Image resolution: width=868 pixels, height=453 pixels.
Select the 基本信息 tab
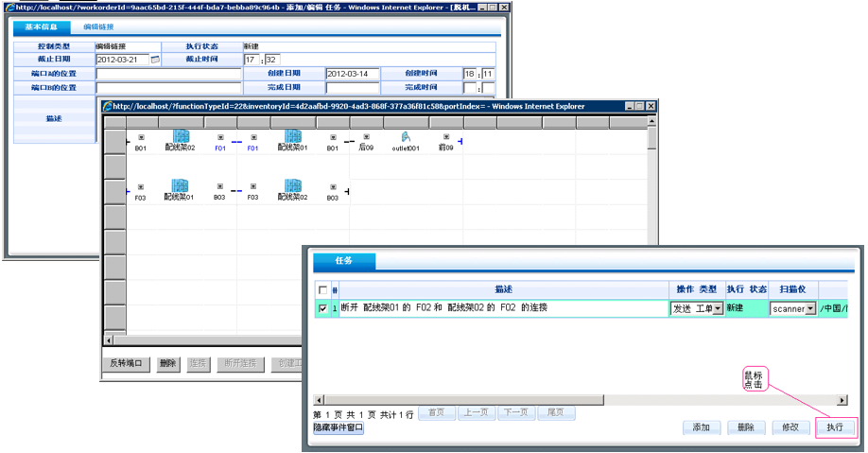tap(42, 28)
